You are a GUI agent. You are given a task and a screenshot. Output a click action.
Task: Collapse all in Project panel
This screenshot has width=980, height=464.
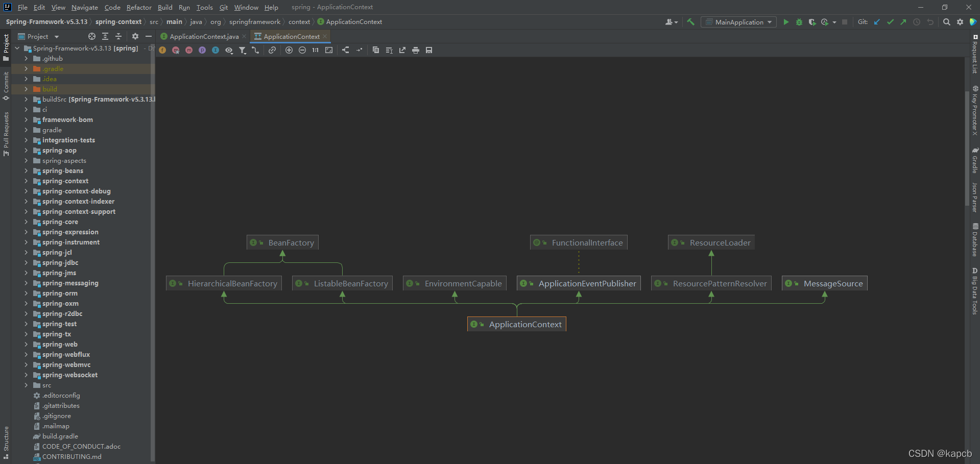(x=118, y=36)
